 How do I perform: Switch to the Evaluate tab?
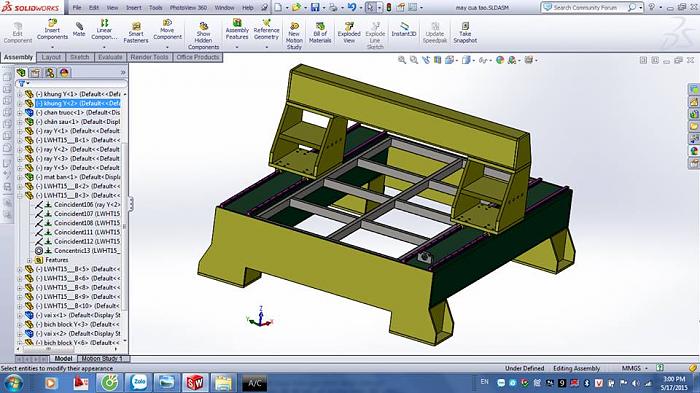(110, 57)
